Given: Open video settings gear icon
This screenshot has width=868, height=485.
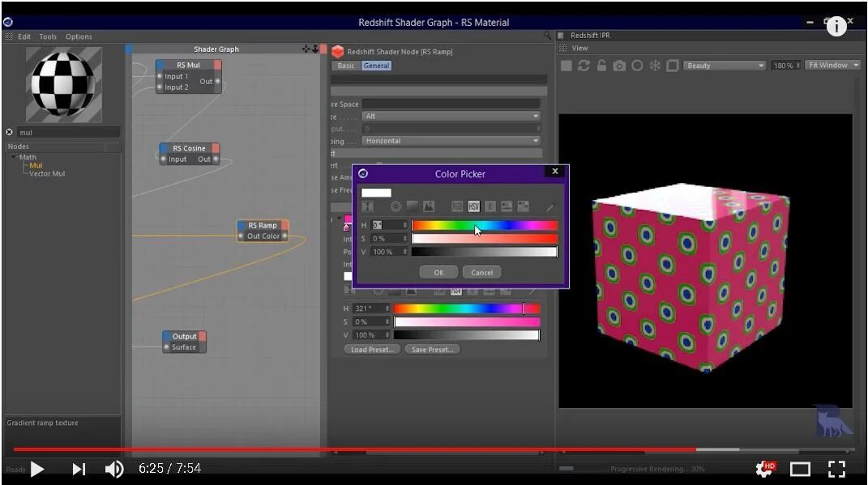Looking at the screenshot, I should (766, 469).
